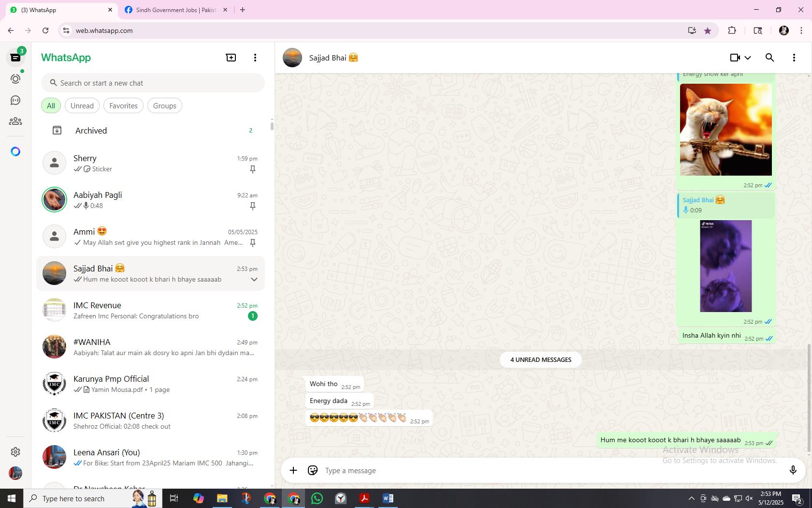812x508 pixels.
Task: Open IMC PAKISTAN (Centre 3) chat
Action: (151, 420)
